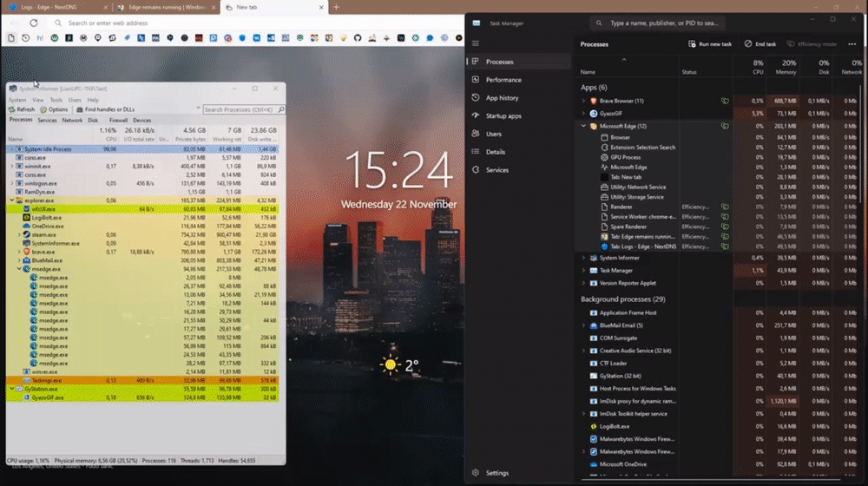
Task: Collapse Microsoft Edge (12) group
Action: tap(583, 126)
